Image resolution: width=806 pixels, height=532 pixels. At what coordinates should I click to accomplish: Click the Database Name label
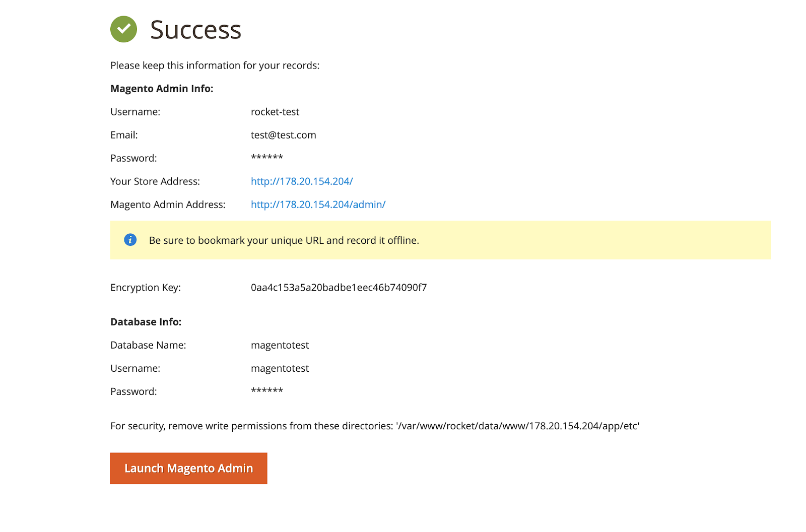pyautogui.click(x=148, y=345)
